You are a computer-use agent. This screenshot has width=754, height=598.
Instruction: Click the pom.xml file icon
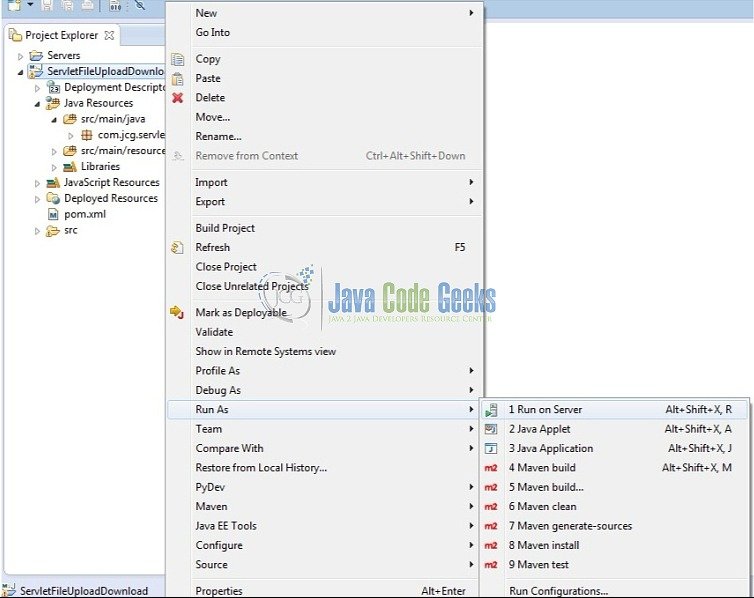tap(53, 214)
